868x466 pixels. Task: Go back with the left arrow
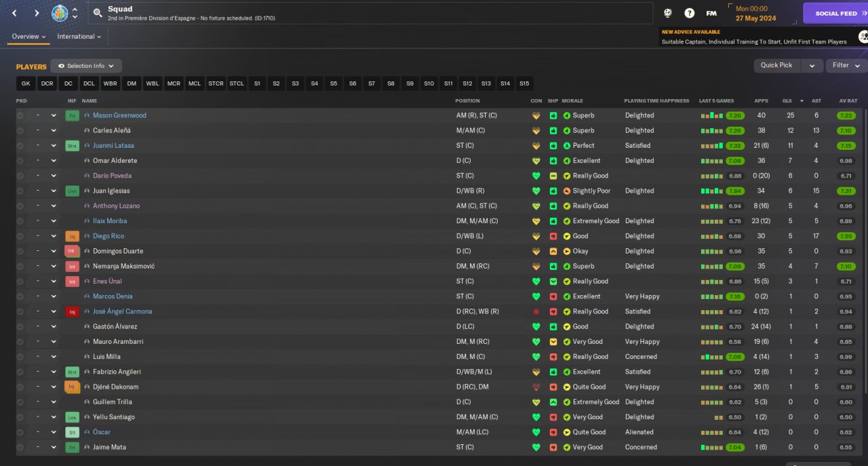click(14, 13)
